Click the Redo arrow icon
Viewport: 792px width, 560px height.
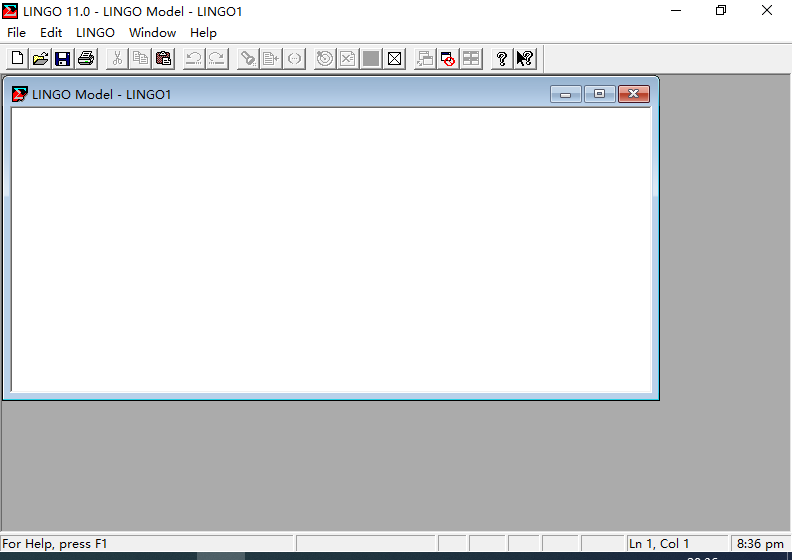[x=217, y=59]
